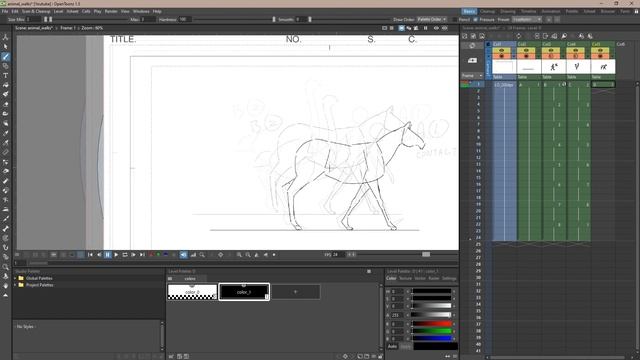Open the Frame display dropdown in xsheet
This screenshot has width=640, height=360.
tap(472, 76)
